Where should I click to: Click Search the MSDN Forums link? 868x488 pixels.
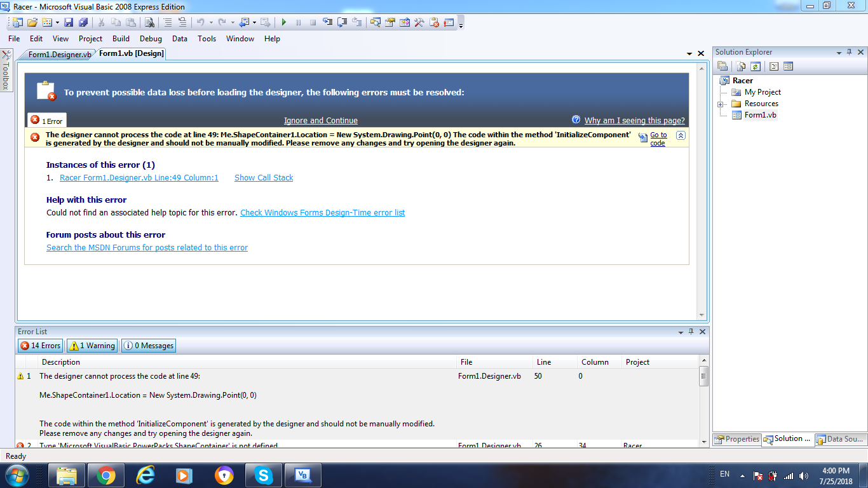(147, 248)
